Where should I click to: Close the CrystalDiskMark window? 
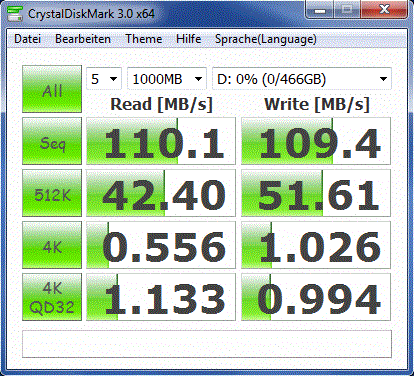pos(384,9)
